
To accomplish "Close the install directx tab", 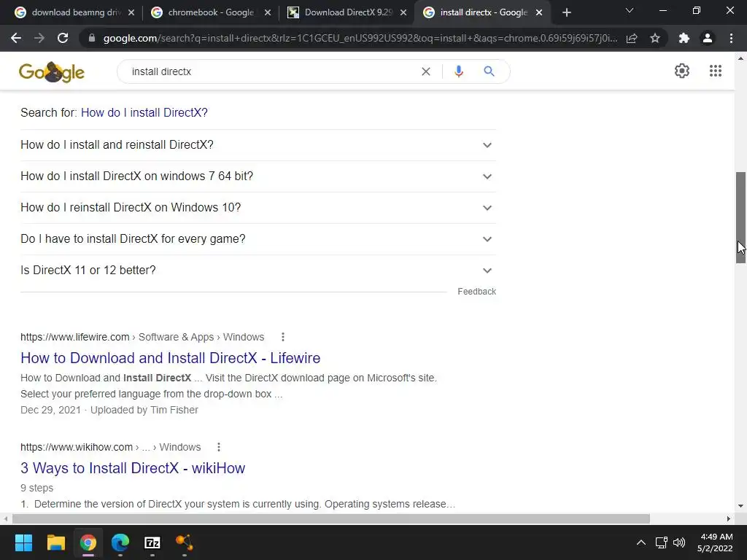I will pos(539,12).
